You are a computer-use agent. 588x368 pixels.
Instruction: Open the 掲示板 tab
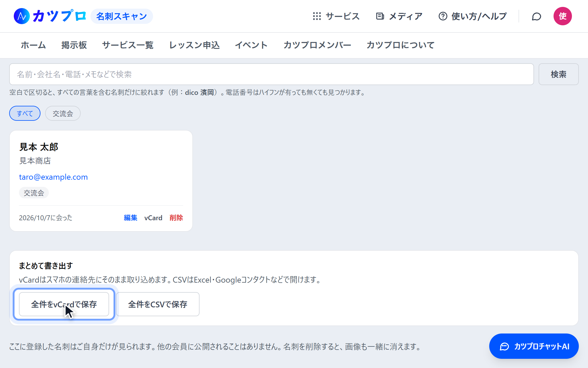(74, 45)
